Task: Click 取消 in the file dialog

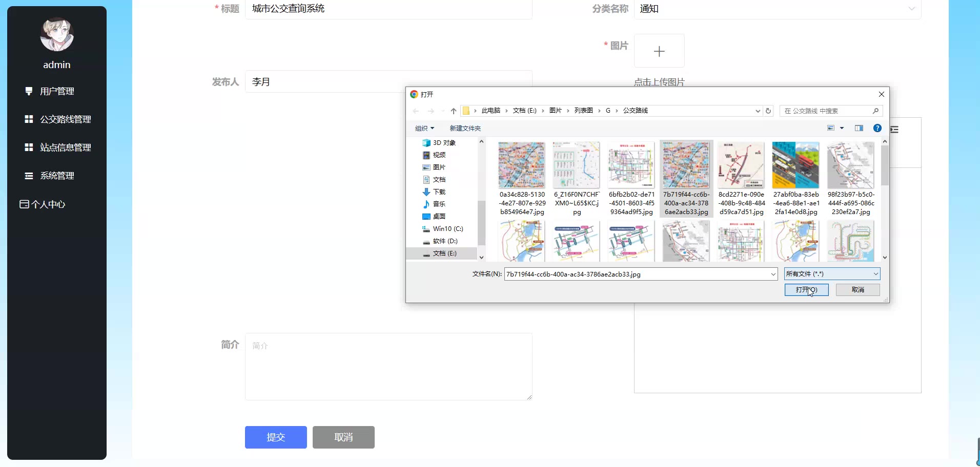Action: 858,290
